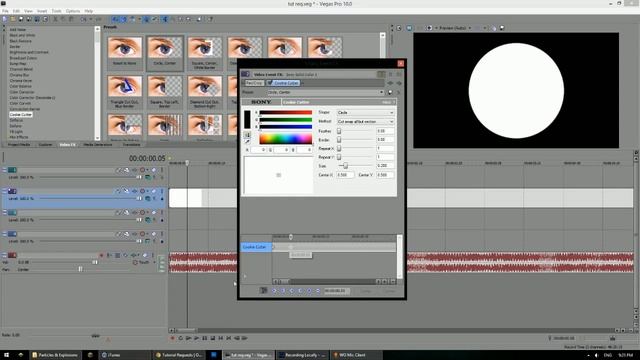This screenshot has width=640, height=360.
Task: Click the Save project toolbar icon
Action: 21,19
